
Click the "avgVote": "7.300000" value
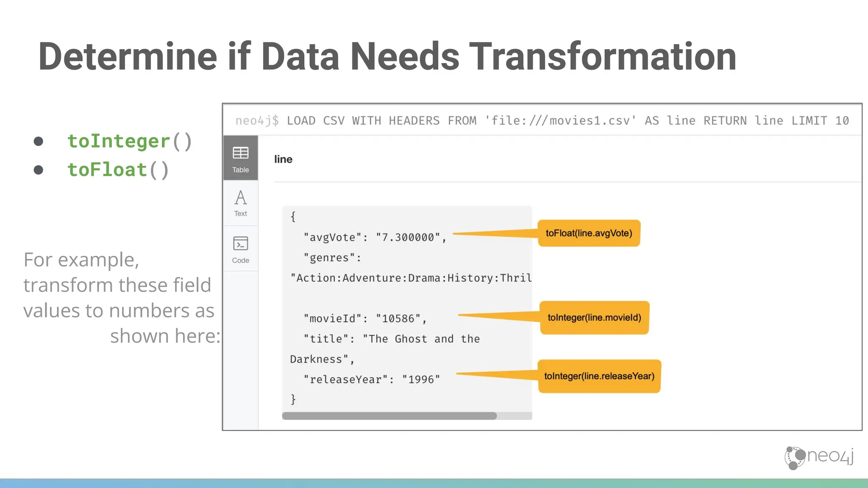pyautogui.click(x=375, y=237)
